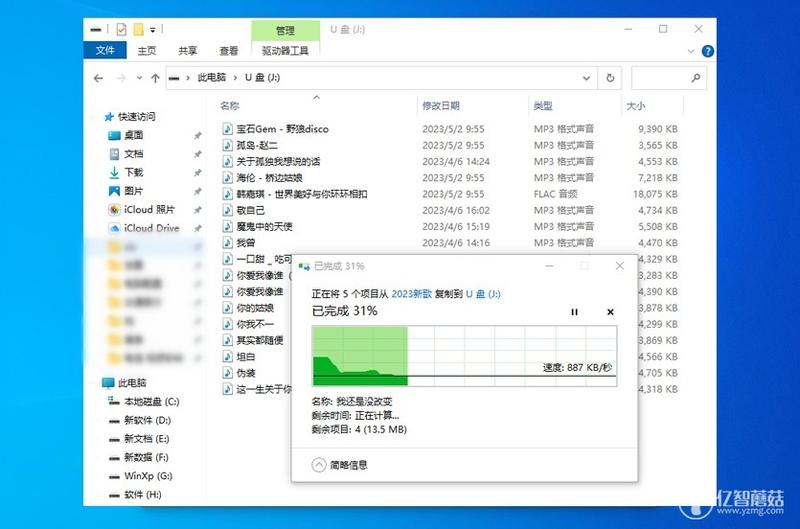The height and width of the screenshot is (529, 800).
Task: Close the copy progress dialog window
Action: (x=619, y=266)
